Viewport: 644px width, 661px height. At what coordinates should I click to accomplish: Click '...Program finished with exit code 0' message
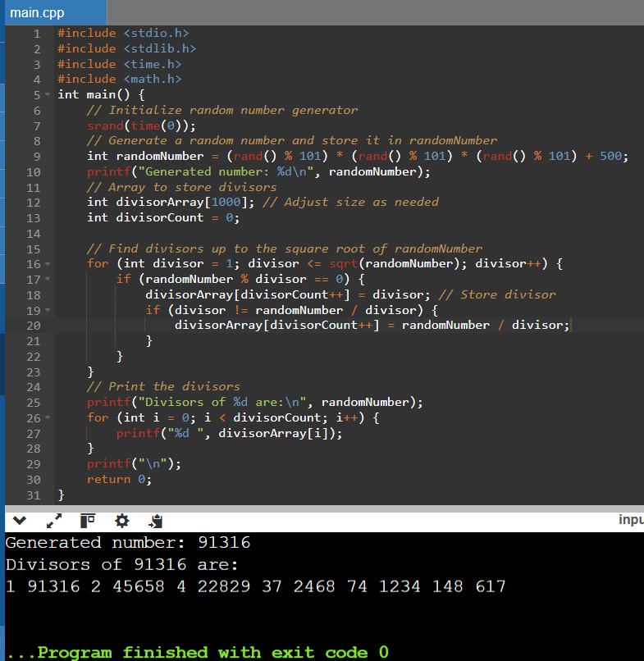tap(197, 653)
